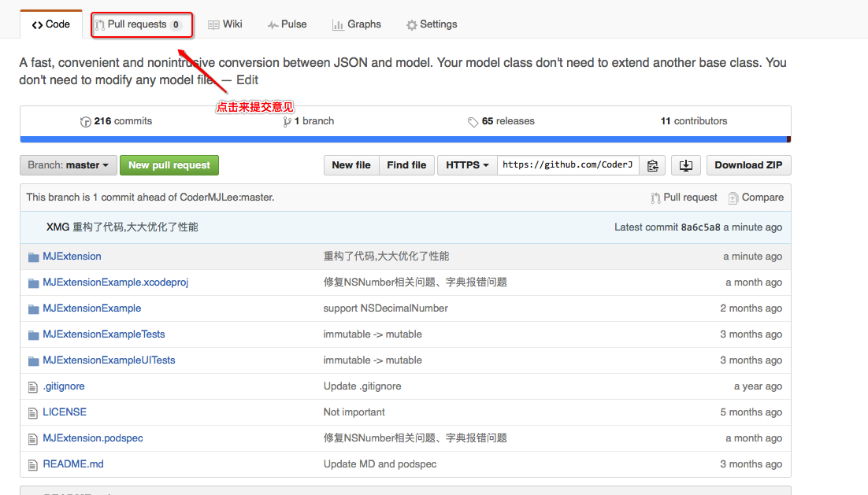The width and height of the screenshot is (868, 495).
Task: Click the Find file button
Action: [406, 165]
